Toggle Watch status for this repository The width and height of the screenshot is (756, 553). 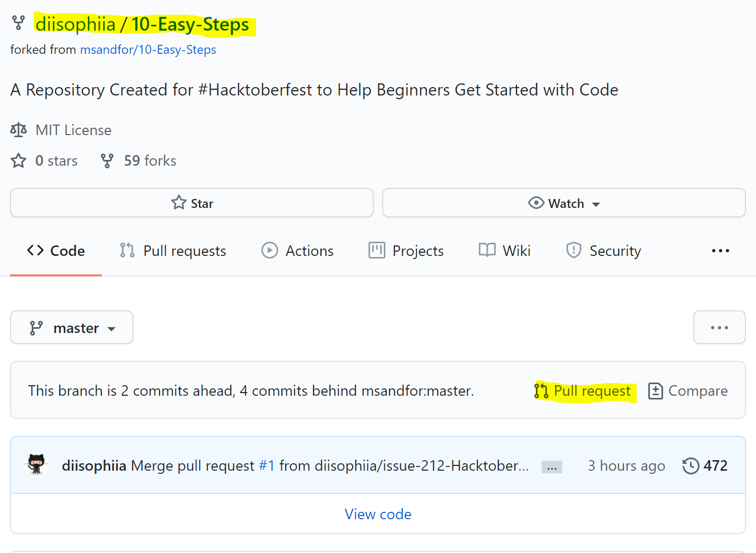[x=564, y=203]
